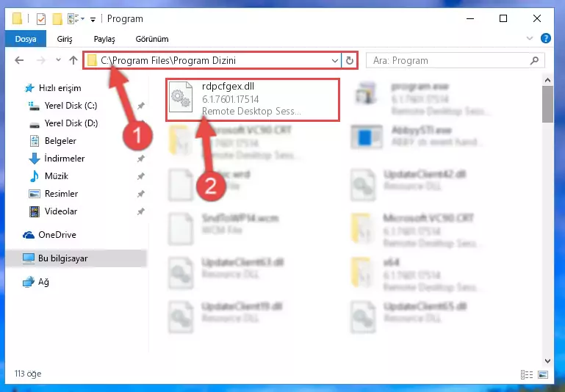
Task: Click the Ara: Program search box
Action: point(455,60)
